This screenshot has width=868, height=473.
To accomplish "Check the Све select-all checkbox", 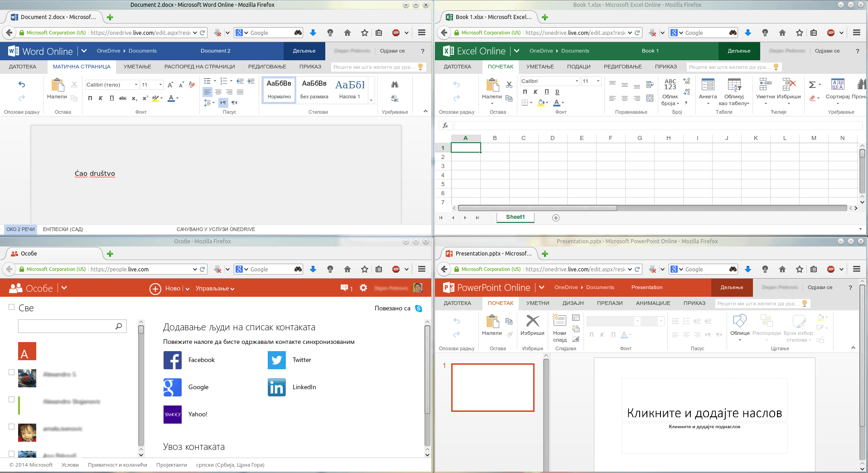I will [12, 307].
